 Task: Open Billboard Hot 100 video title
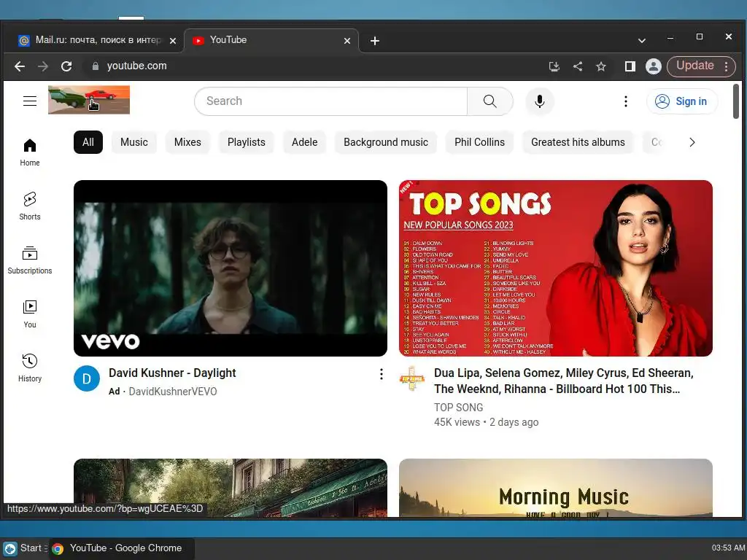pos(564,381)
